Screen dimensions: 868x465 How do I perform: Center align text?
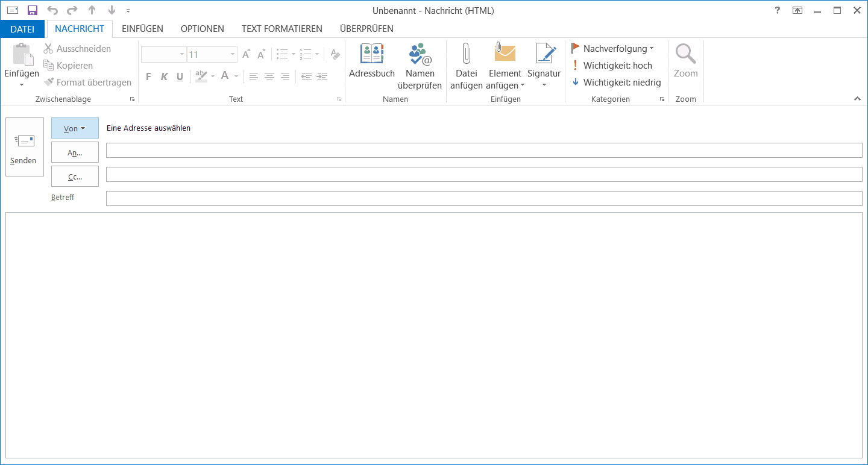point(269,76)
